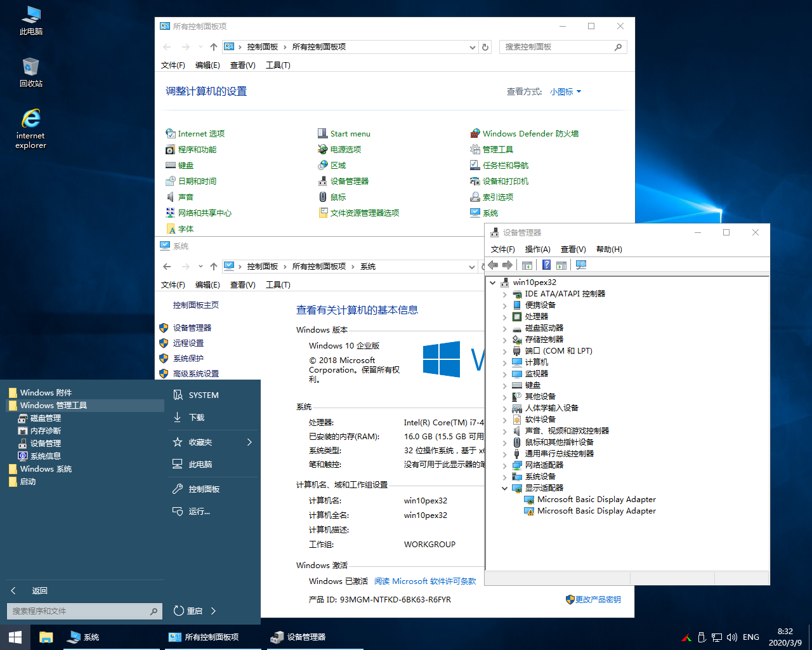
Task: Expand 磁盘驱动器 device node
Action: click(x=505, y=328)
